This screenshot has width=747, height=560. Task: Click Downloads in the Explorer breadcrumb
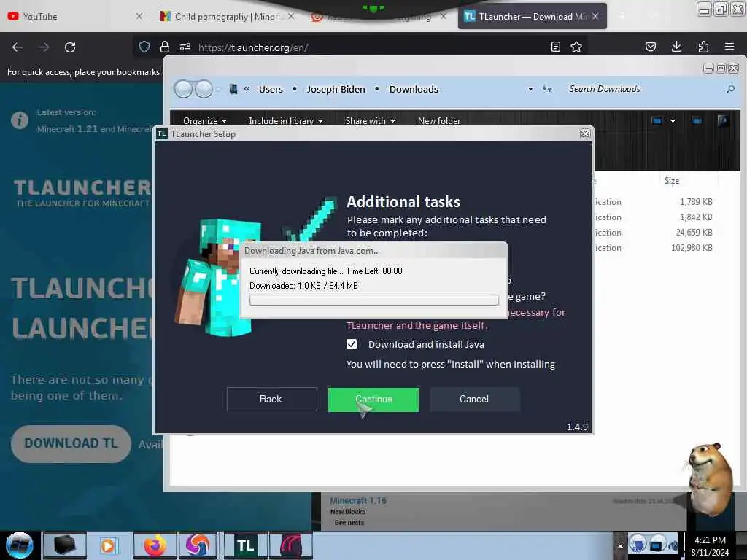coord(414,90)
